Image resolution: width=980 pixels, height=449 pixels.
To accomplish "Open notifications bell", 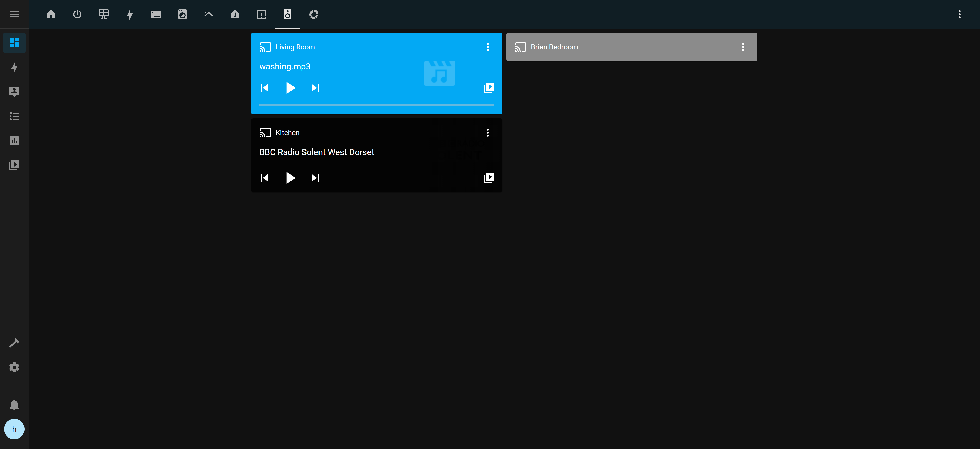I will click(x=14, y=405).
